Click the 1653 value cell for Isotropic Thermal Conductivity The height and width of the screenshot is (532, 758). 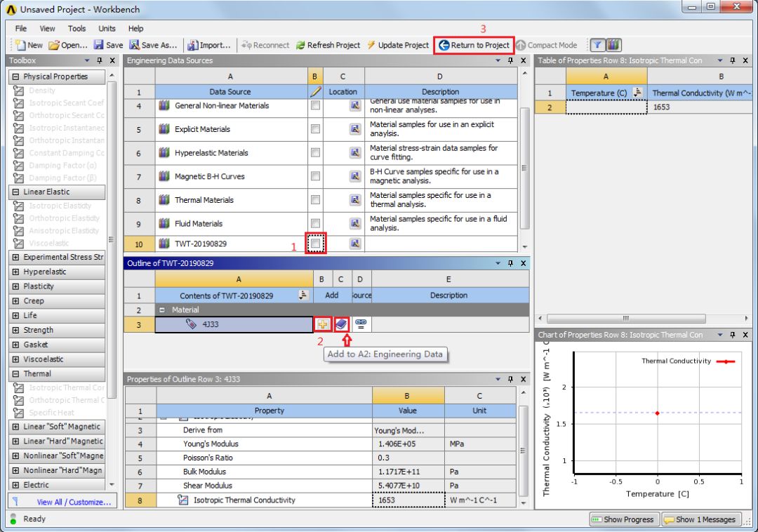[x=408, y=500]
